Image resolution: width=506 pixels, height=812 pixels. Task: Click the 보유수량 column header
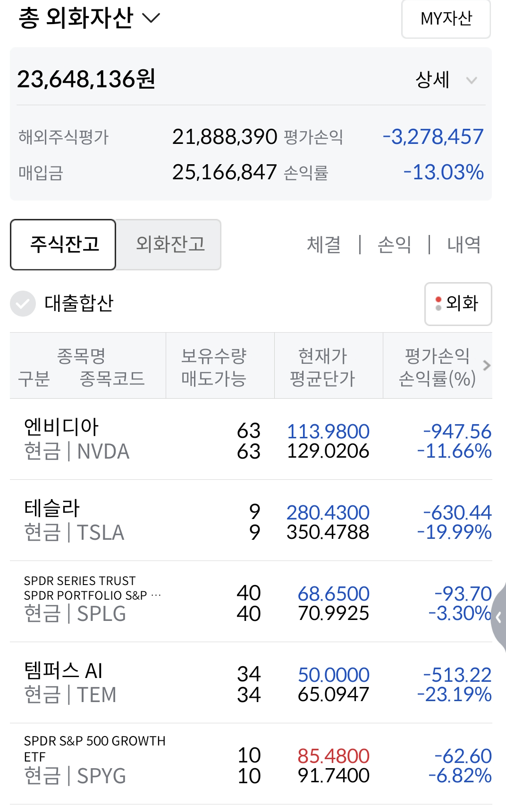(x=214, y=356)
